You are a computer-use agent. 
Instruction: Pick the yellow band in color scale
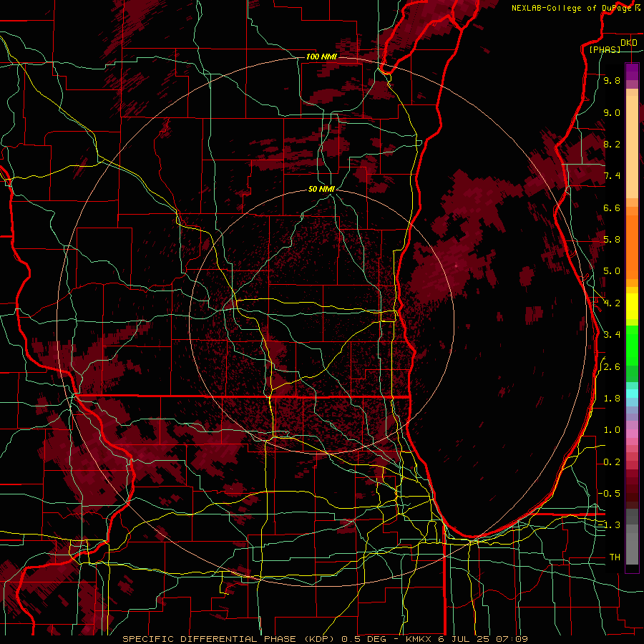click(x=632, y=306)
